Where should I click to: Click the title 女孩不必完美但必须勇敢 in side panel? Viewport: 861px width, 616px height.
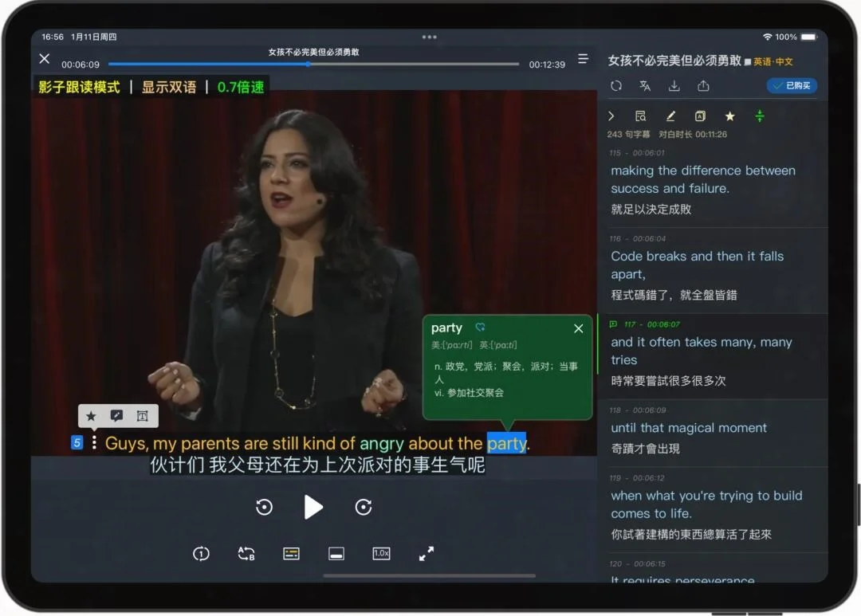[x=674, y=61]
